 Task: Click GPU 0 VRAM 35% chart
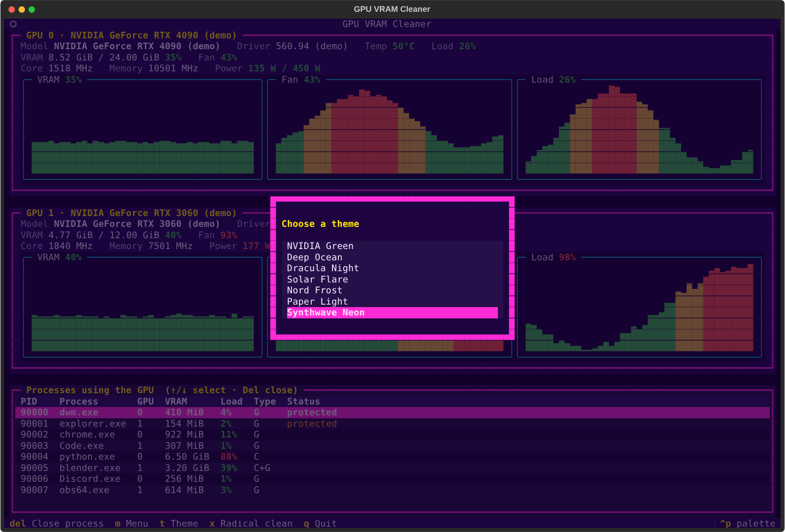pos(143,129)
